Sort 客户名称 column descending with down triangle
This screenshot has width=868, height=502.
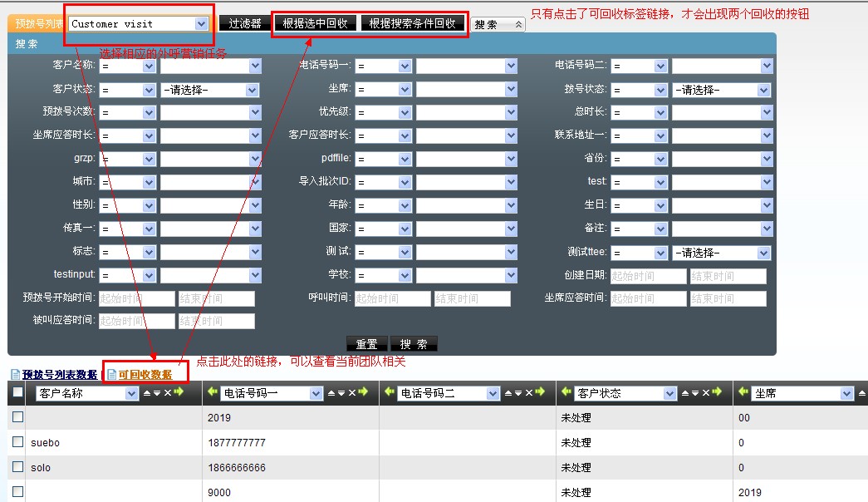click(157, 393)
